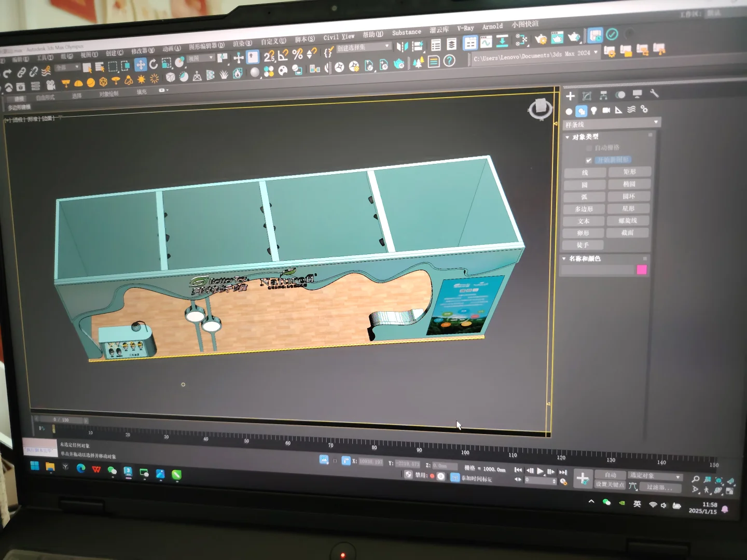Click the 星形 shape button
This screenshot has width=747, height=560.
pyautogui.click(x=628, y=208)
